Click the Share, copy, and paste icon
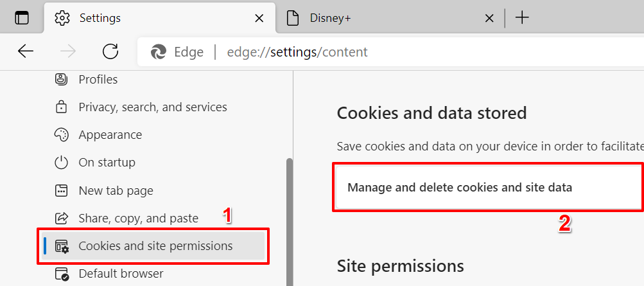Viewport: 644px width, 286px height. [x=62, y=218]
